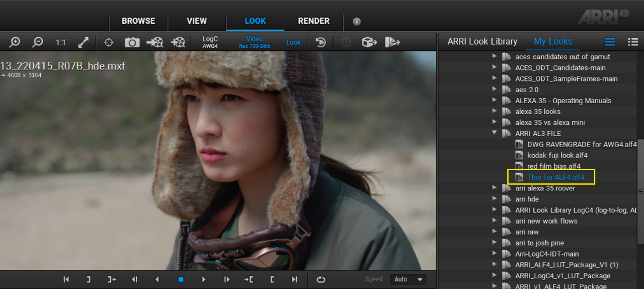
Task: Click the look file export icon
Action: [392, 42]
